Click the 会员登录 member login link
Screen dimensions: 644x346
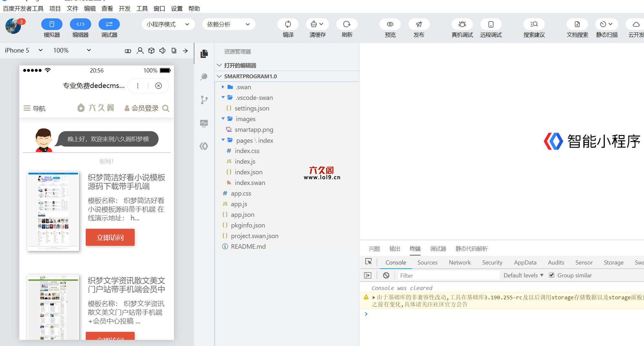click(x=142, y=108)
